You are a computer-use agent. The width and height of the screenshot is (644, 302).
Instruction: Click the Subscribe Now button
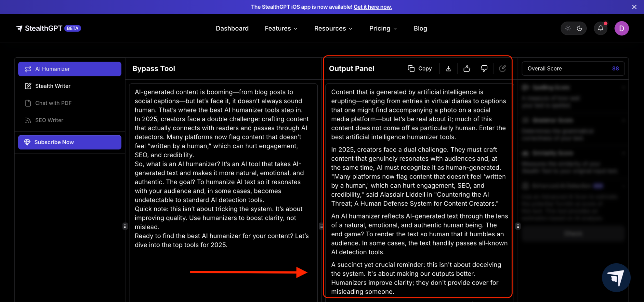coord(70,142)
